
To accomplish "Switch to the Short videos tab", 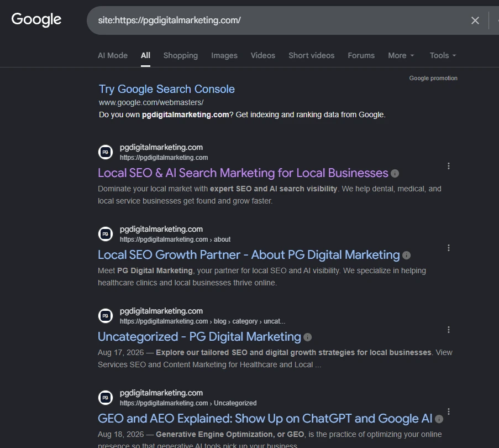I will pyautogui.click(x=311, y=55).
